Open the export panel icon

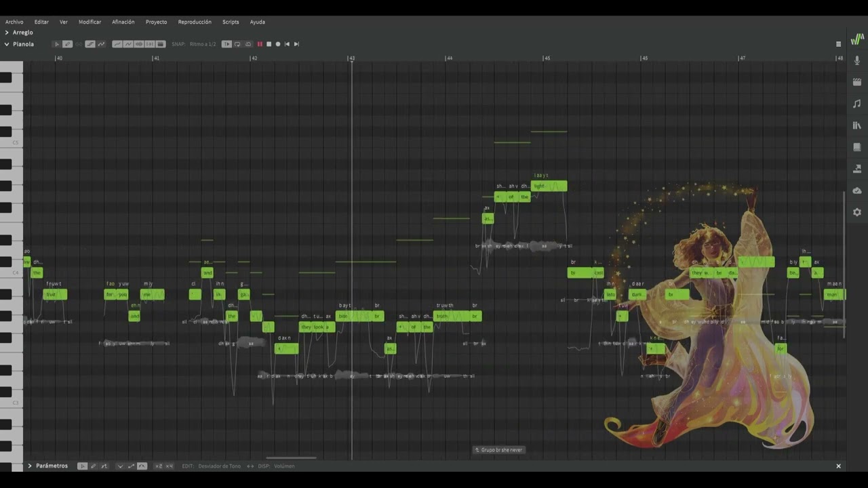[857, 169]
